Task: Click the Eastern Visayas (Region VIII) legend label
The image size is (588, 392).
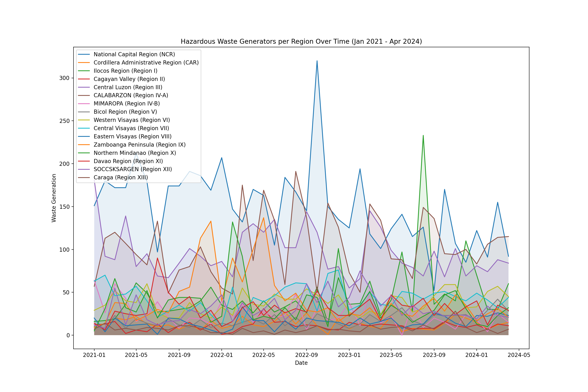Action: pos(132,136)
